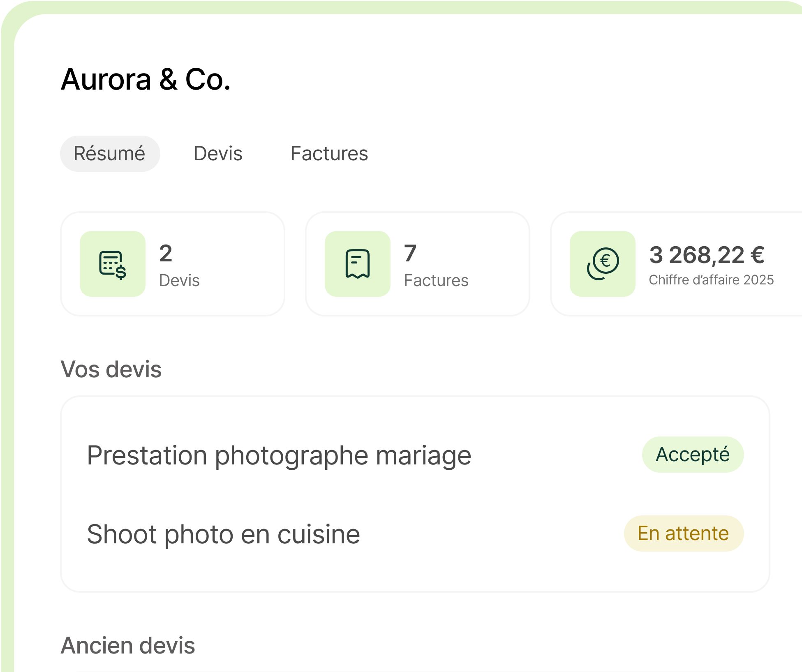Click the euro coin revenue icon

coord(602,264)
